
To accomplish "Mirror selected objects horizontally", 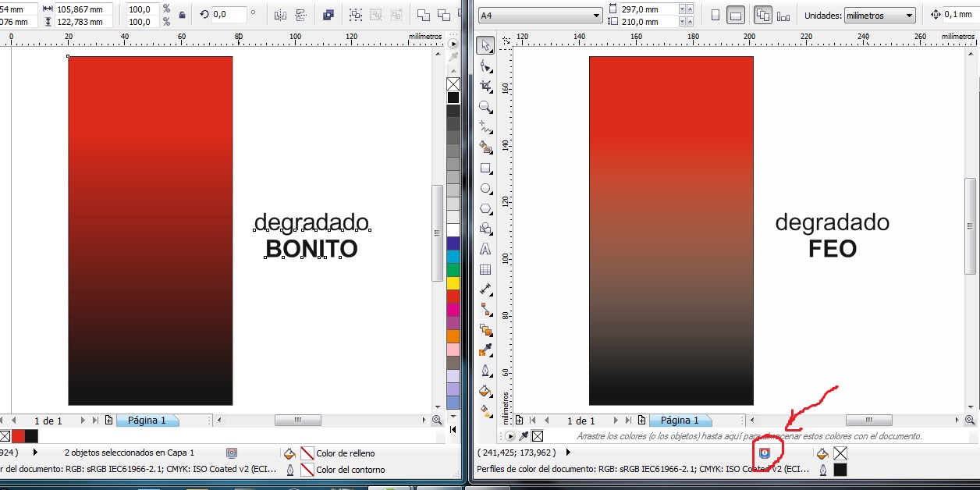I will pyautogui.click(x=281, y=15).
